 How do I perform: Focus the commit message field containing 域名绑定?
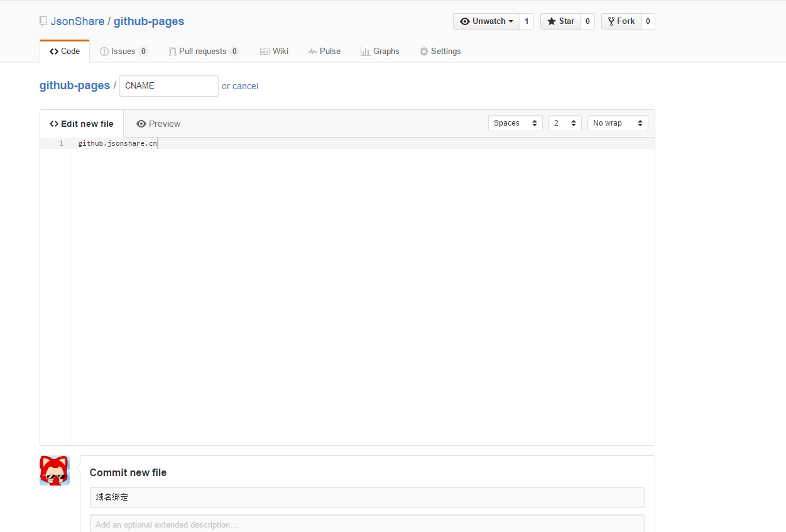click(x=368, y=497)
